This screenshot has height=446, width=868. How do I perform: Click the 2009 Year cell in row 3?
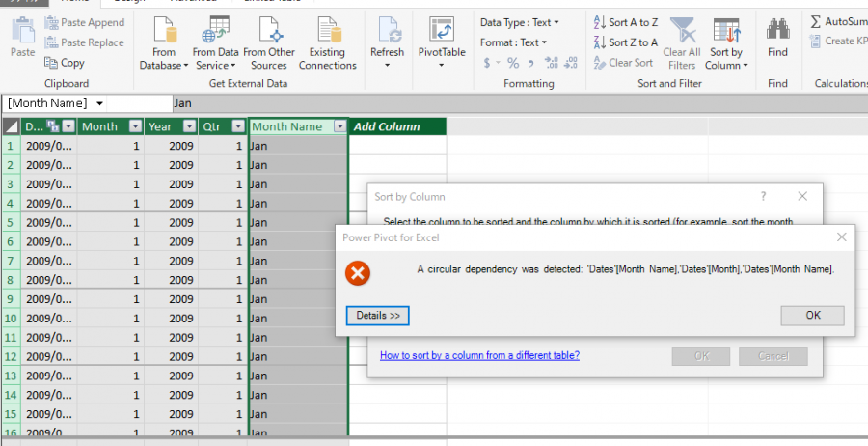(171, 184)
